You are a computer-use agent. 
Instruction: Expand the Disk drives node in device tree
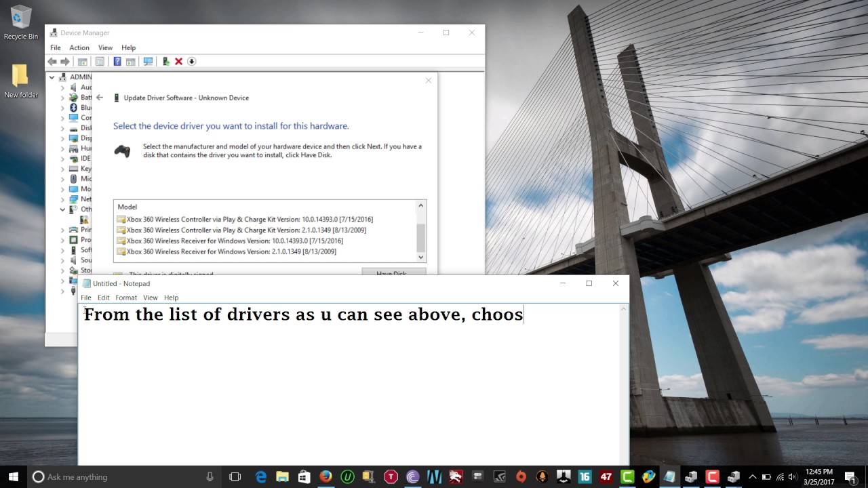(x=62, y=128)
